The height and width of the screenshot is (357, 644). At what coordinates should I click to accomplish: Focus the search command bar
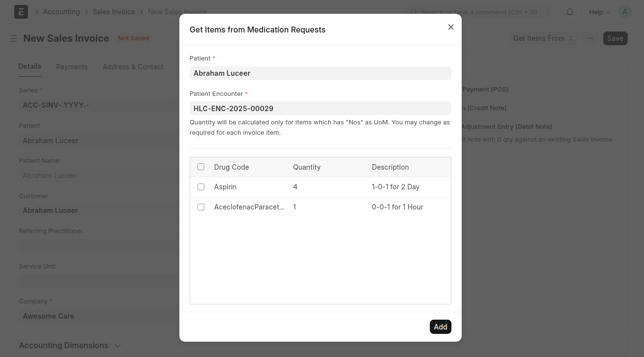(x=476, y=12)
